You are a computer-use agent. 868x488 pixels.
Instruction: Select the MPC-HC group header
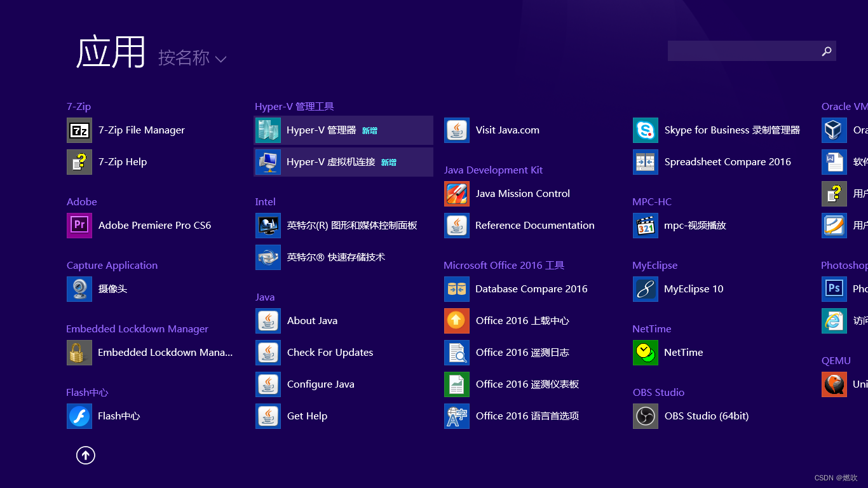coord(652,202)
